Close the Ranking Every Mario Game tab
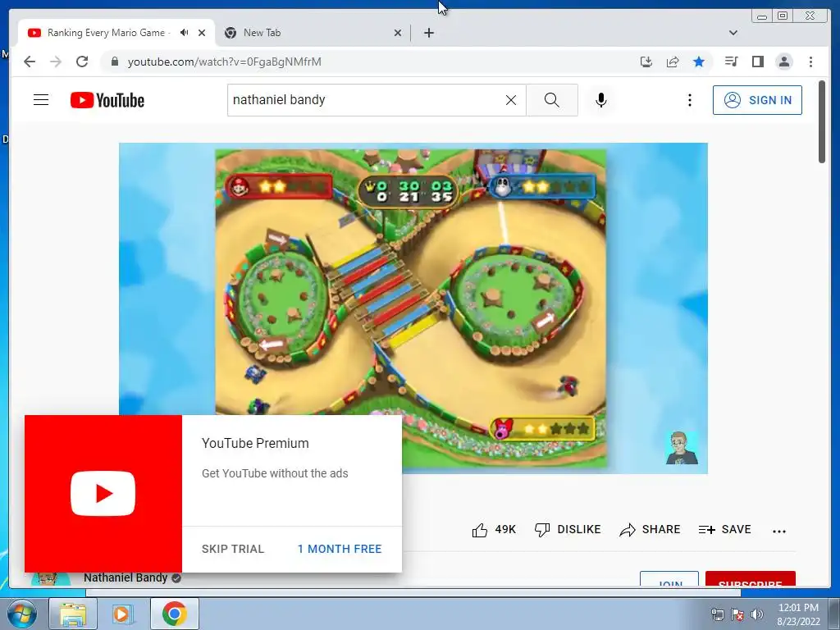This screenshot has height=630, width=840. (202, 33)
